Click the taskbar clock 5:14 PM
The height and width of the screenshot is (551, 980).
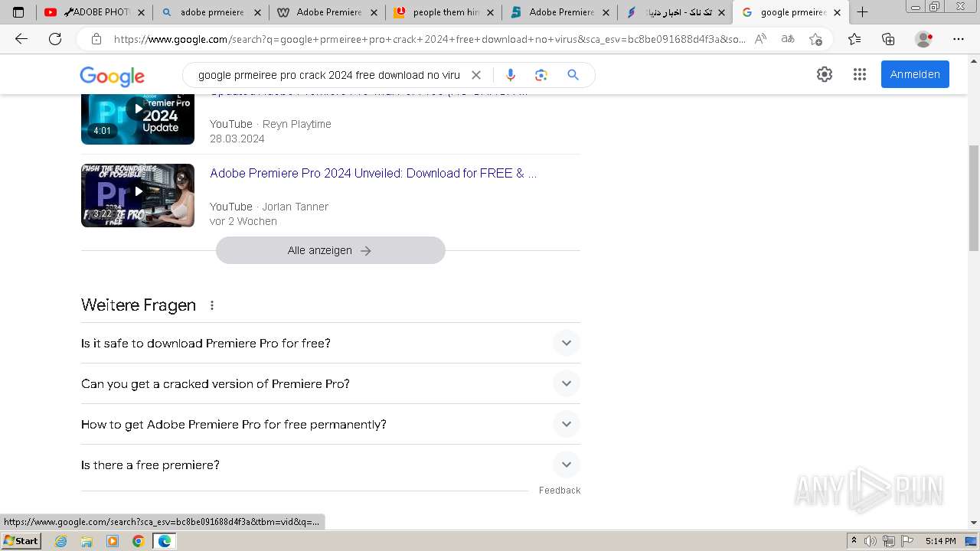pos(940,541)
